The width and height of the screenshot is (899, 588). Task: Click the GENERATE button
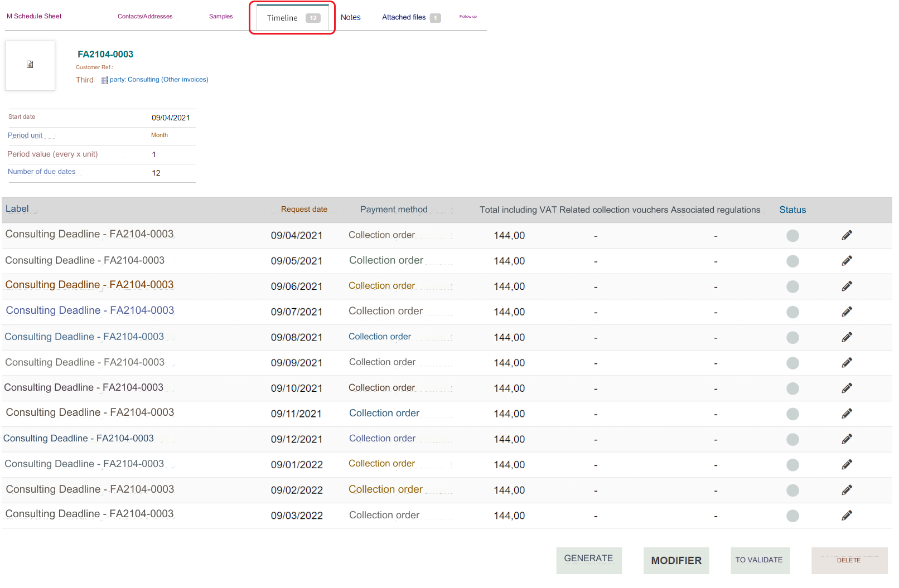tap(589, 560)
